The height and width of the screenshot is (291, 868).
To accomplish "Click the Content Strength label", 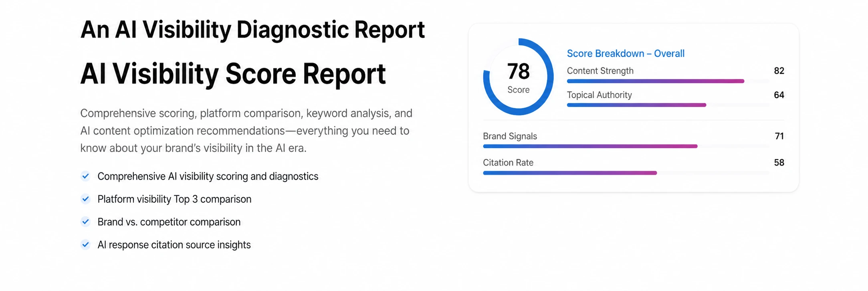I will 600,71.
